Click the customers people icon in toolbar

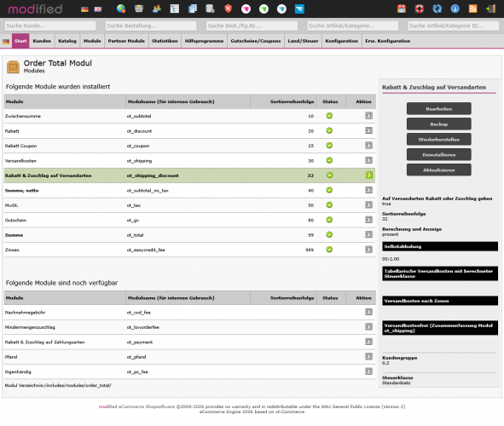pos(157,9)
